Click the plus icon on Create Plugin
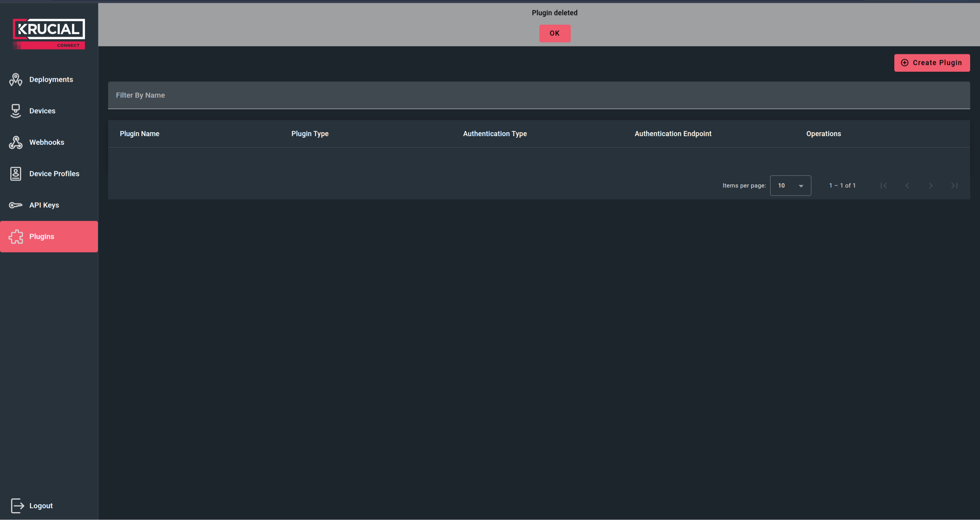Viewport: 980px width, 520px height. [905, 63]
